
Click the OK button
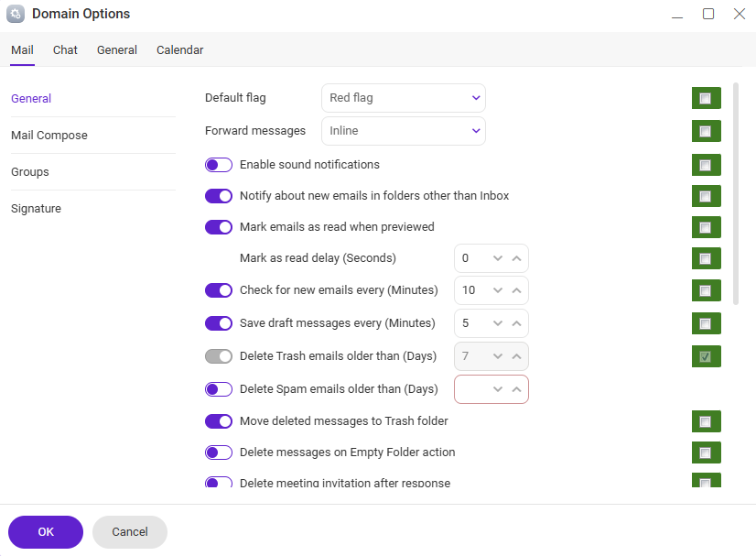coord(45,531)
